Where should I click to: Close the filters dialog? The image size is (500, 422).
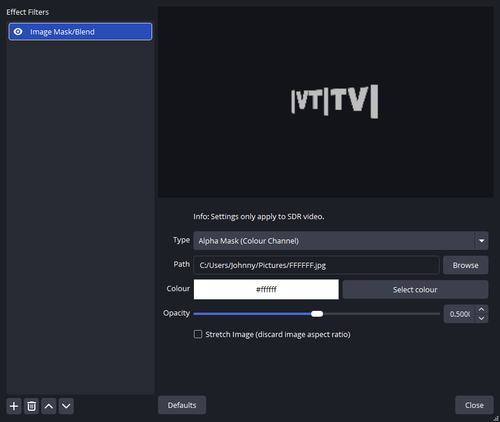click(474, 405)
